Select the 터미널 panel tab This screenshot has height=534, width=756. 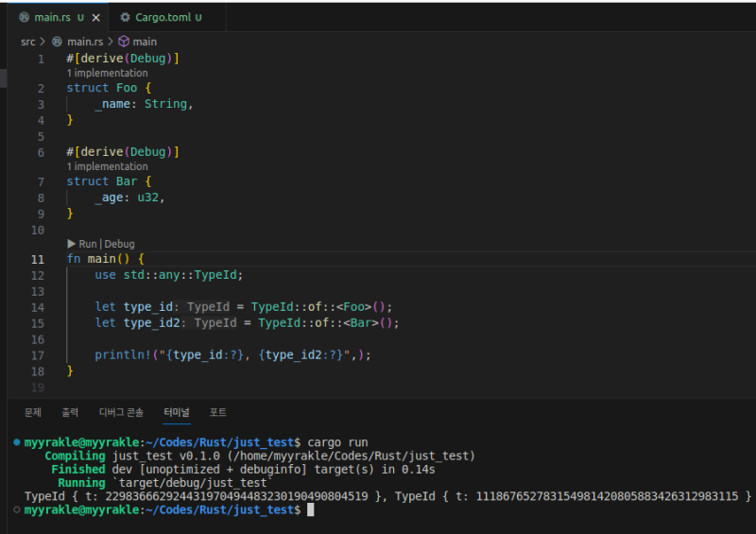click(x=176, y=412)
